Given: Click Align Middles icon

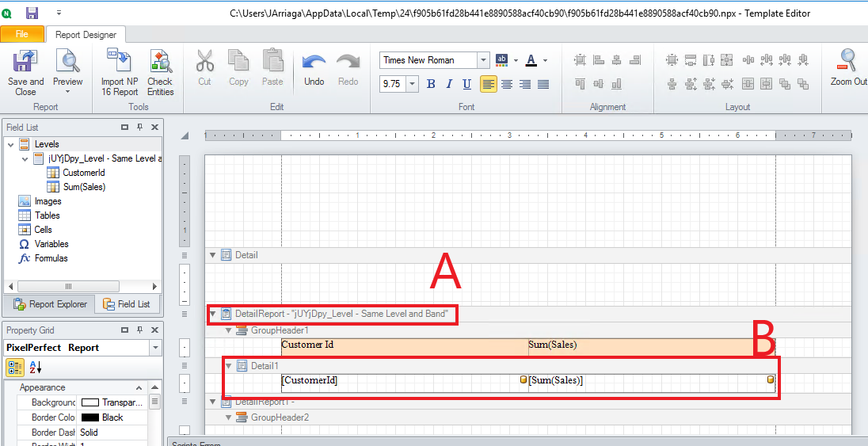Looking at the screenshot, I should (x=599, y=84).
